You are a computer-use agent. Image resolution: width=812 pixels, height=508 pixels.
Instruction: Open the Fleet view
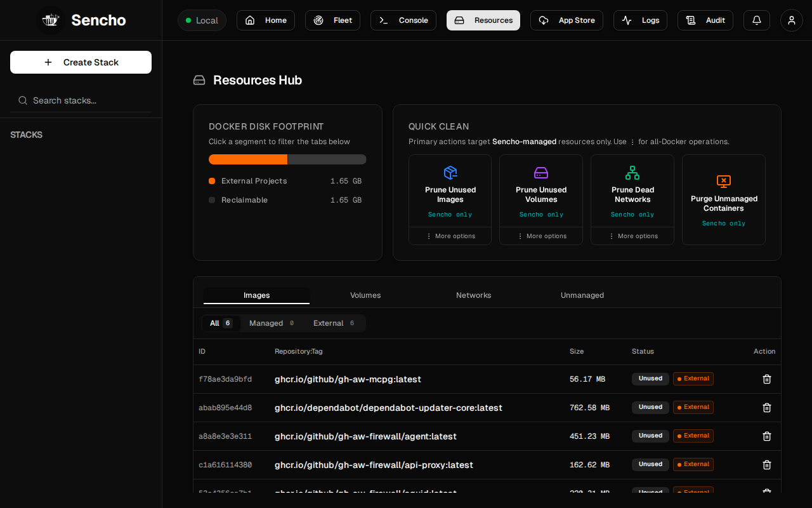pos(332,20)
